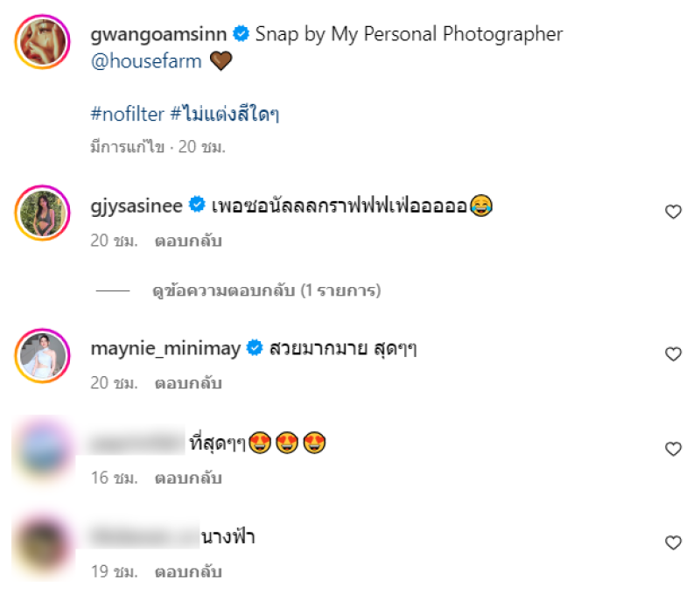Open the @housefarm mention link
The image size is (700, 601).
146,61
